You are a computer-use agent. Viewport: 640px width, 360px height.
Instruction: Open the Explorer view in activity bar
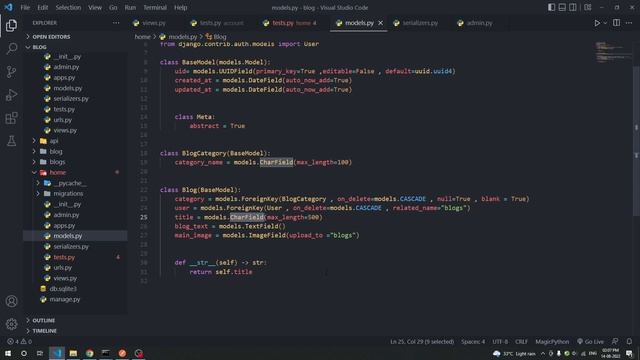[x=11, y=26]
